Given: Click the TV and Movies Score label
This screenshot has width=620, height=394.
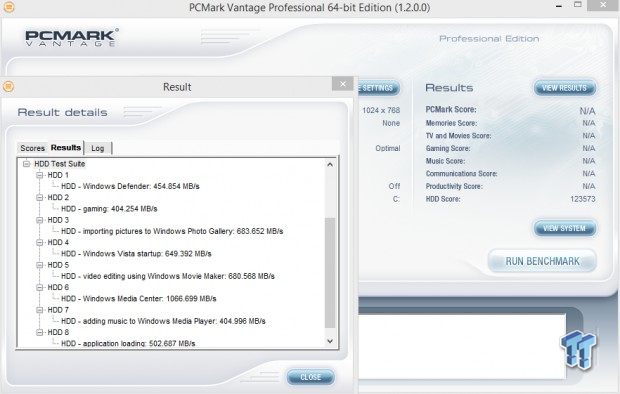Looking at the screenshot, I should click(x=458, y=136).
